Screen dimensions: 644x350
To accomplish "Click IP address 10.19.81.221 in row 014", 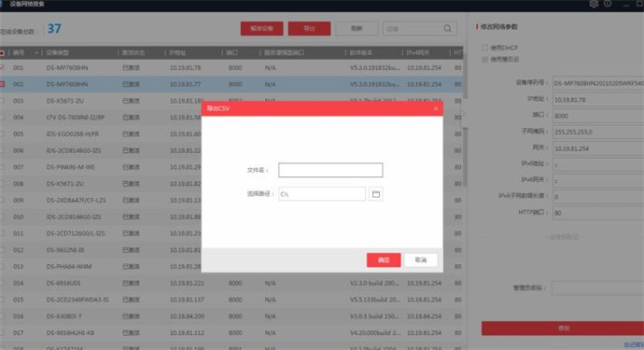I will (x=187, y=283).
